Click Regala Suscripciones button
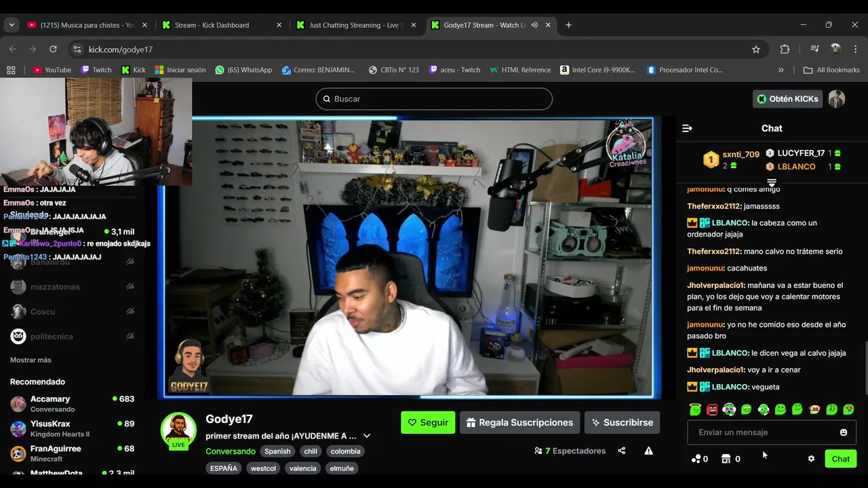The height and width of the screenshot is (488, 868). pos(519,422)
